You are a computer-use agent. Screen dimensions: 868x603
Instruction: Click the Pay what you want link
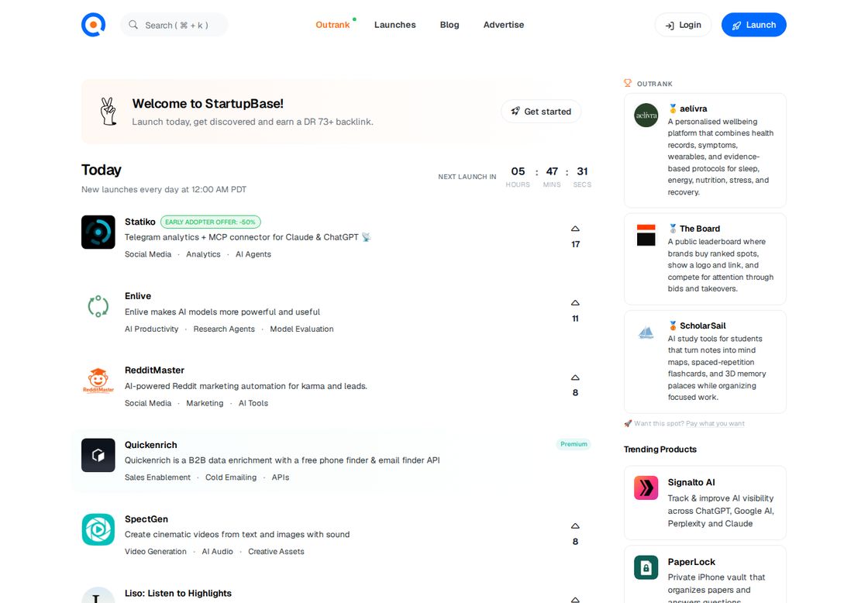pos(715,424)
